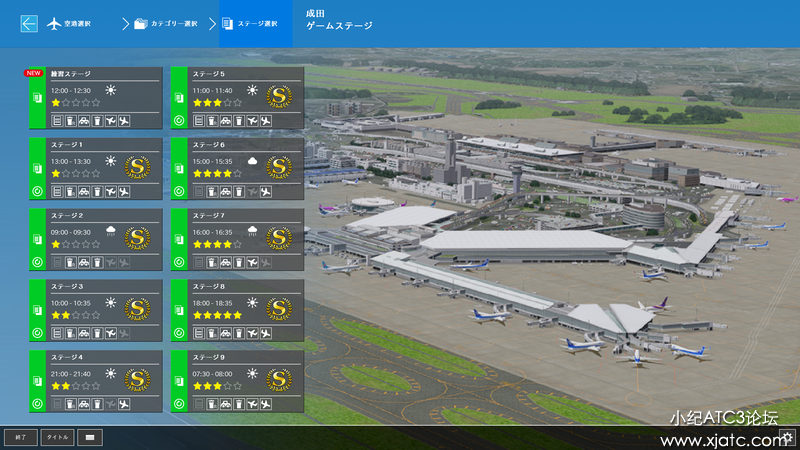Click landing airplane icon on ステージ6

[265, 192]
